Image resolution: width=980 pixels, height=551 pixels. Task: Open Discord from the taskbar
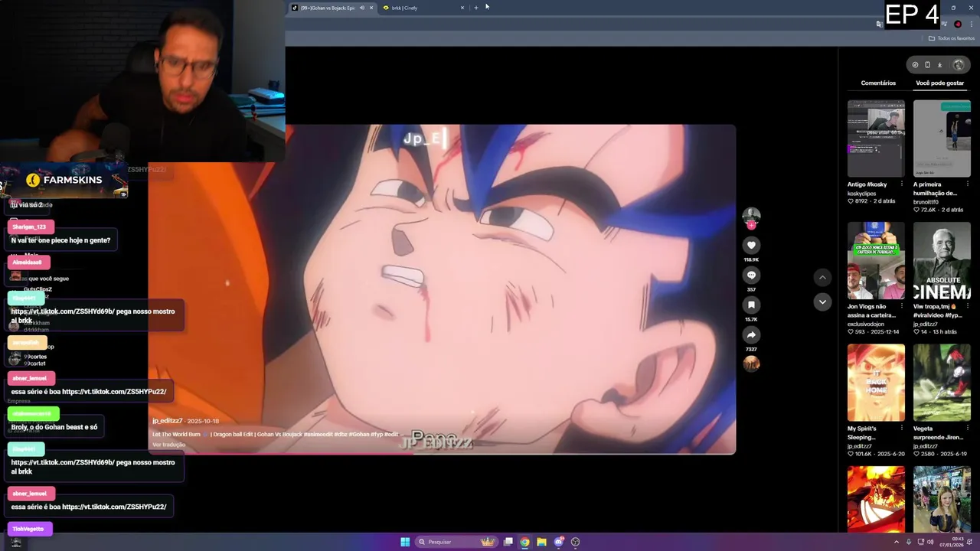click(558, 542)
